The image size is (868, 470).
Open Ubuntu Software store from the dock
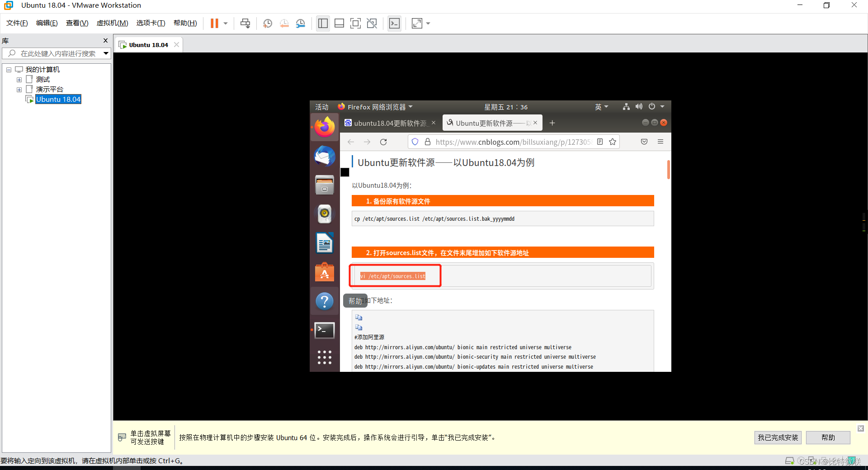[x=324, y=272]
